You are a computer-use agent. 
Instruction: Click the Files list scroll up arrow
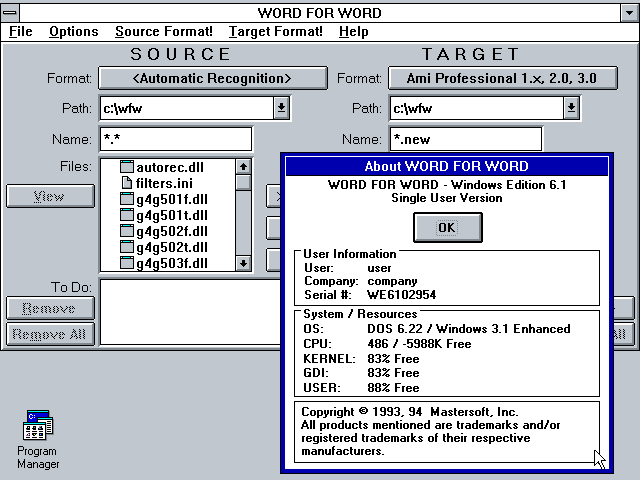[243, 167]
